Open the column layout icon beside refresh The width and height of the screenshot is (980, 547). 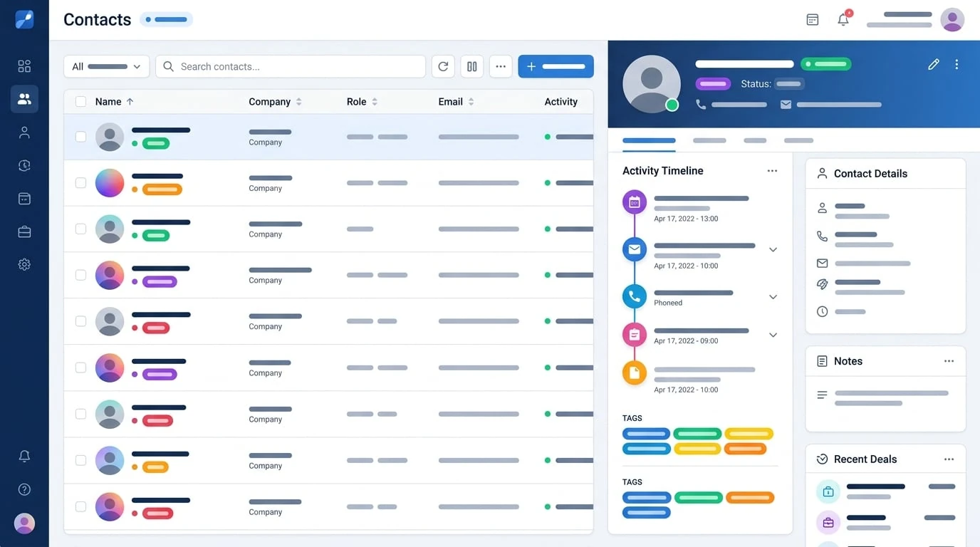[472, 66]
